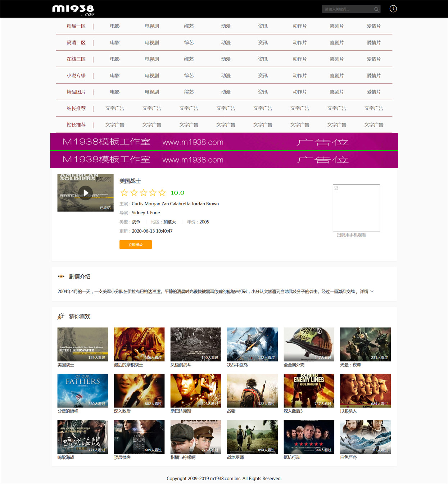Focus the keyword search input field
The image size is (448, 484).
[x=348, y=9]
